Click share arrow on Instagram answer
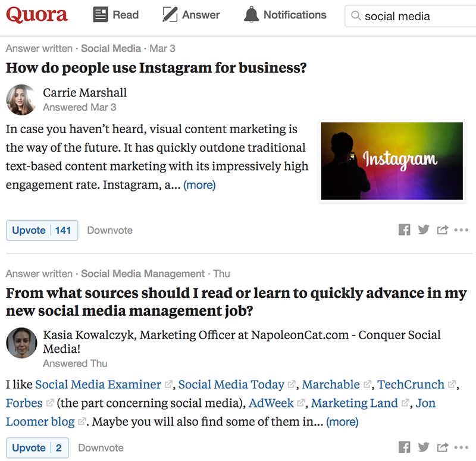 442,230
